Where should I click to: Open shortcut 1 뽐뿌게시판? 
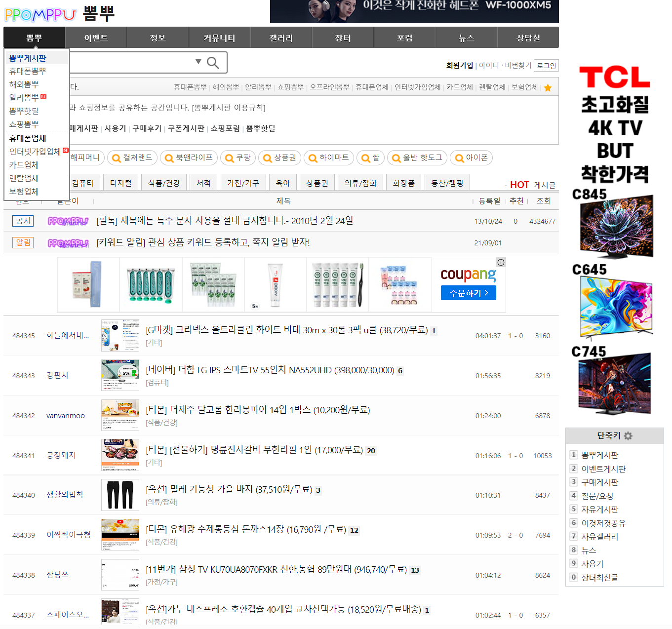(x=599, y=455)
